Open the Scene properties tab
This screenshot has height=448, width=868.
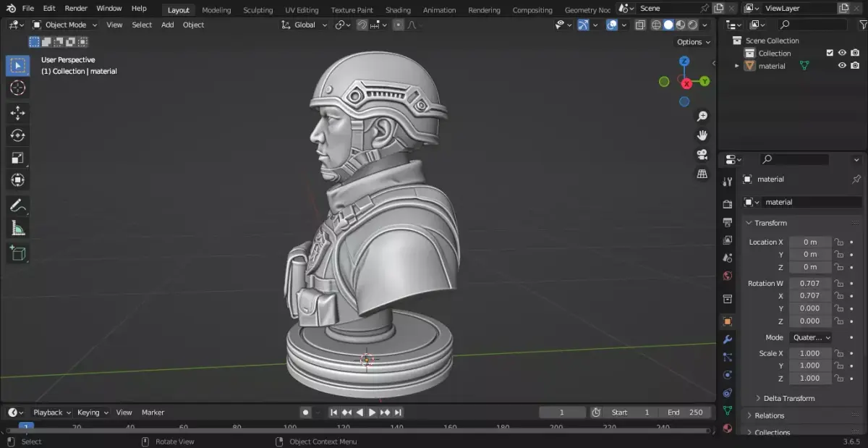point(728,258)
